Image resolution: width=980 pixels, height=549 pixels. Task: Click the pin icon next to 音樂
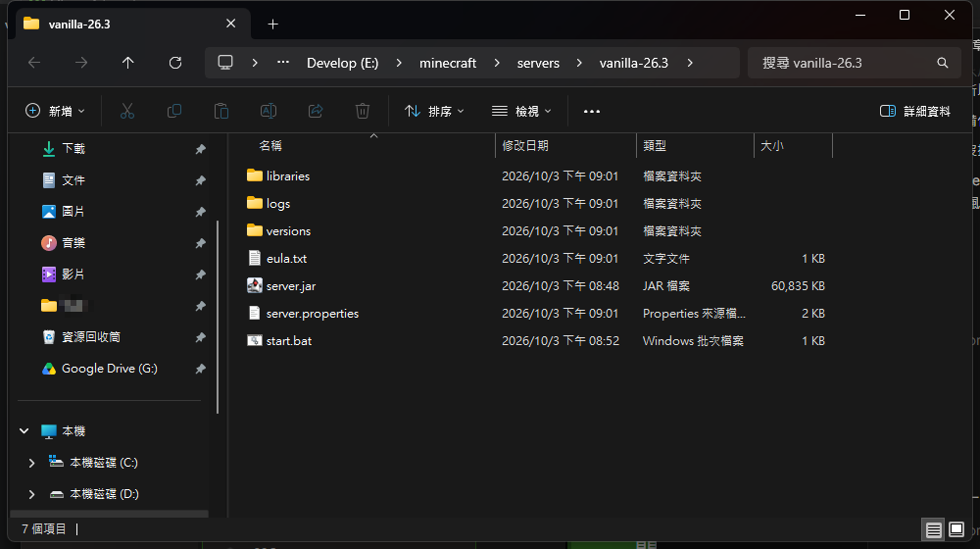coord(200,242)
